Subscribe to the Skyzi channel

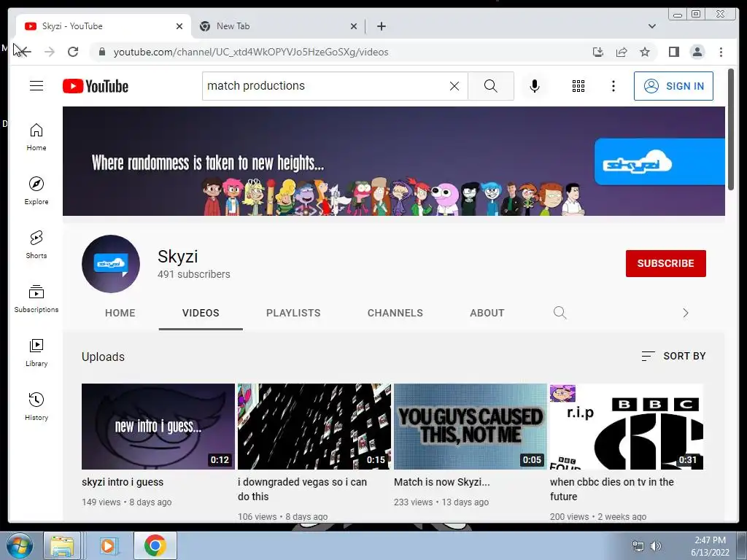665,263
